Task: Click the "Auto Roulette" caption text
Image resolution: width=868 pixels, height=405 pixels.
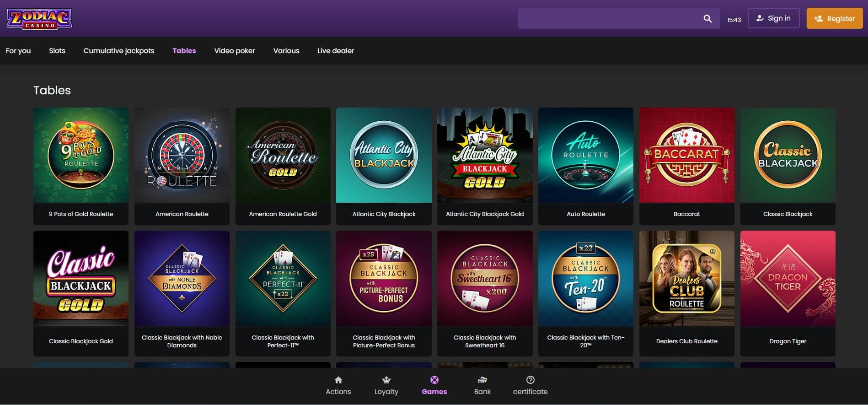Action: tap(586, 214)
